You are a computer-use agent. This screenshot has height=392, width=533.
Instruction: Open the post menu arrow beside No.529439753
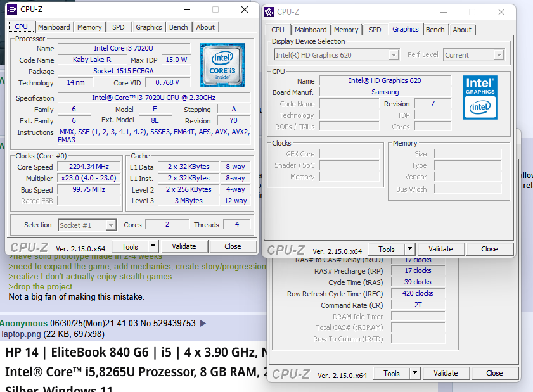pos(203,323)
